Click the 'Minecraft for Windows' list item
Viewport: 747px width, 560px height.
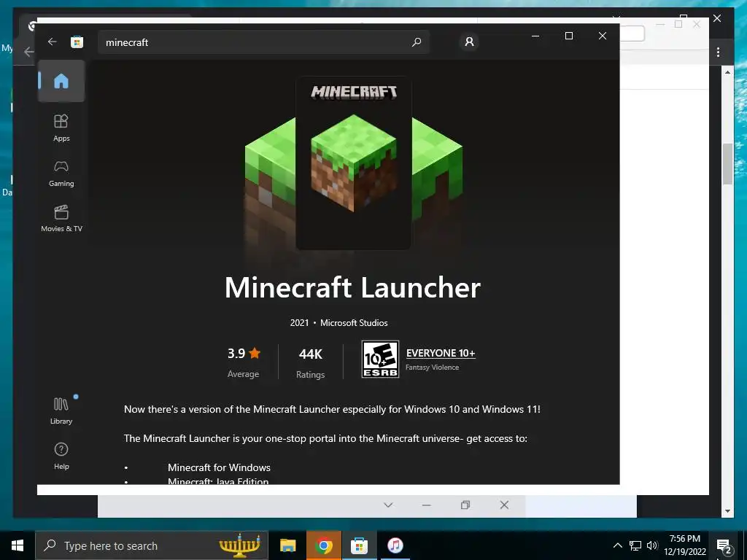coord(219,467)
